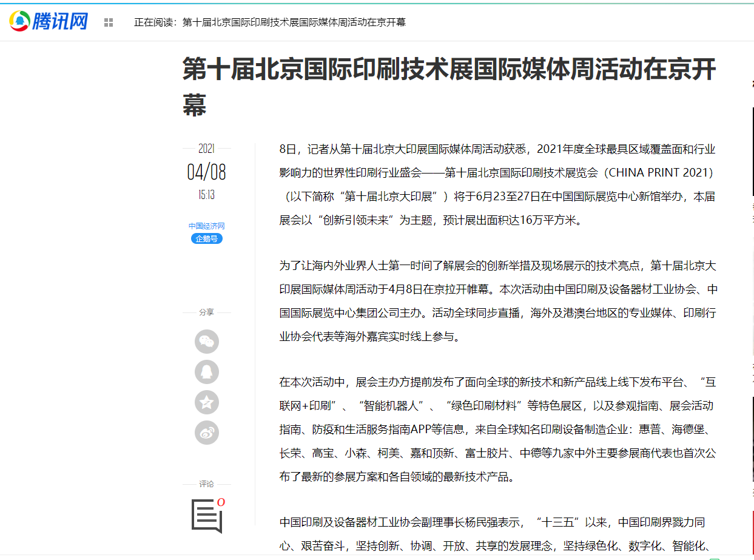Open the Tencent 腾讯网 logo homepage

[x=49, y=22]
